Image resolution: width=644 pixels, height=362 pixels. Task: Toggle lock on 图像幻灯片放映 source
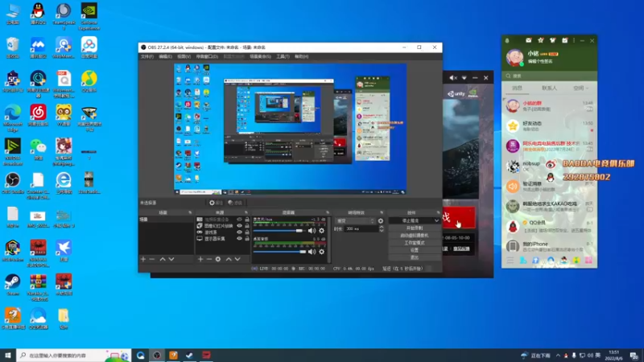click(247, 226)
